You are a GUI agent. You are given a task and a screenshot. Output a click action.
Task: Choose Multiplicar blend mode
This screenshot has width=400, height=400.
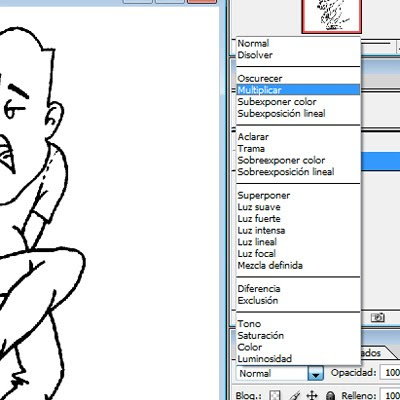tap(298, 90)
